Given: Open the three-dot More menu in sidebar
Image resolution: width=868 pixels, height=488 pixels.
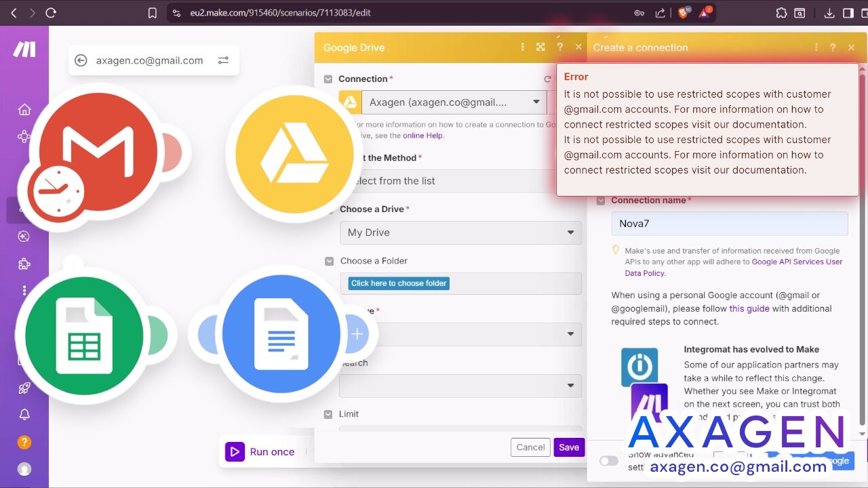Looking at the screenshot, I should [24, 290].
